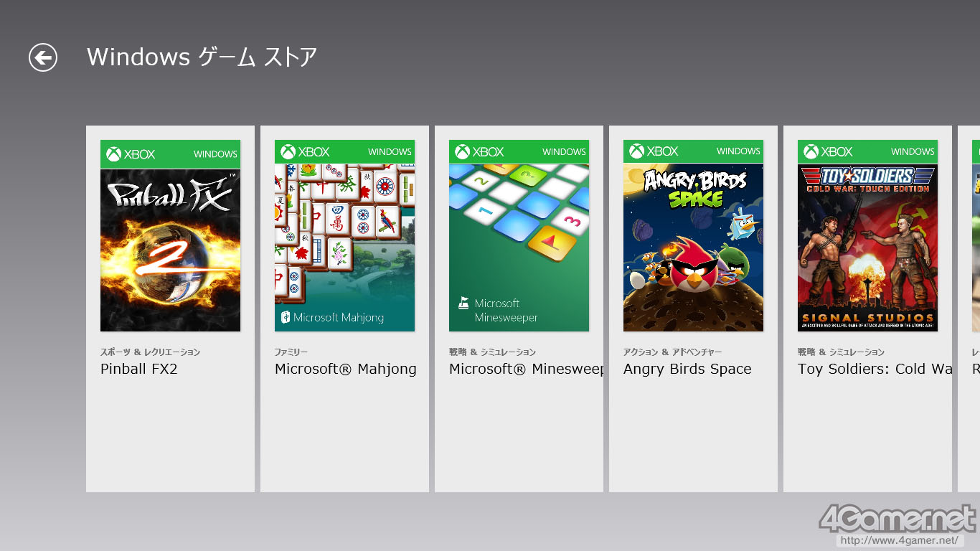
Task: Click the Windows ゲーム ストア page heading
Action: coord(202,57)
